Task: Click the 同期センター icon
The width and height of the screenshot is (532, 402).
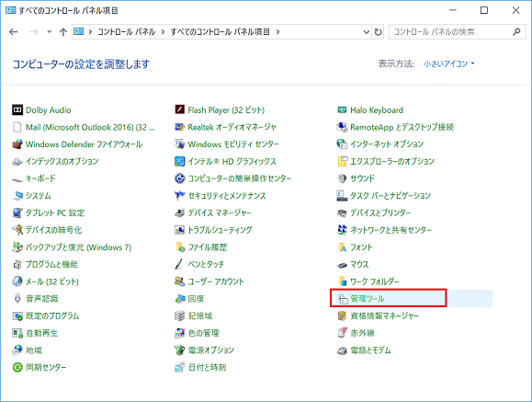Action: tap(17, 367)
